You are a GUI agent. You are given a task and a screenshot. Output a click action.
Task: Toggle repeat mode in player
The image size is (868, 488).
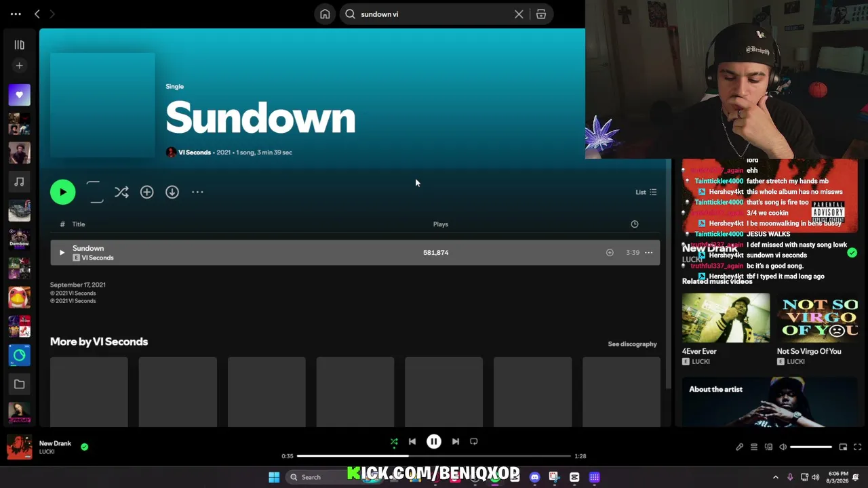[474, 442]
